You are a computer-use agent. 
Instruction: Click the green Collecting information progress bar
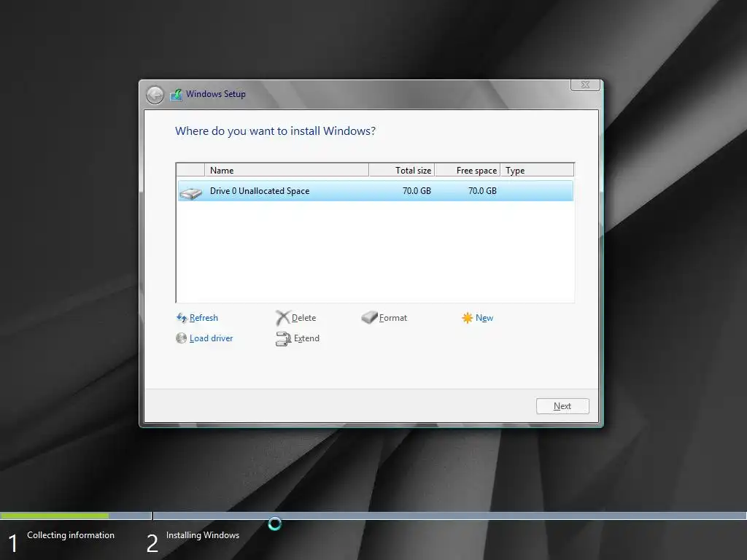point(54,516)
